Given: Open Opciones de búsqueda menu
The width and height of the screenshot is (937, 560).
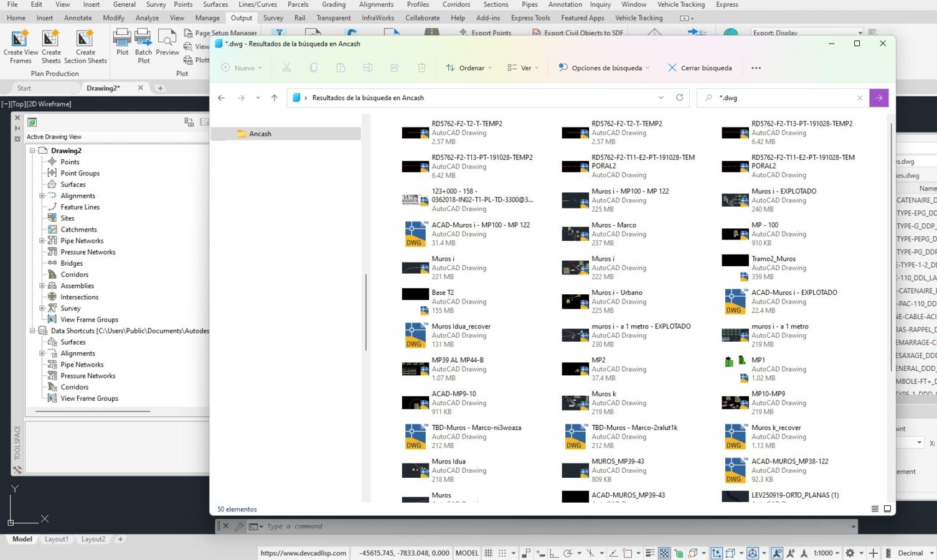Looking at the screenshot, I should coord(604,68).
